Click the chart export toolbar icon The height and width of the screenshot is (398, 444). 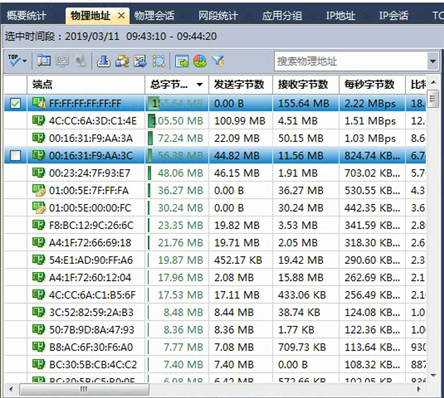pyautogui.click(x=140, y=61)
